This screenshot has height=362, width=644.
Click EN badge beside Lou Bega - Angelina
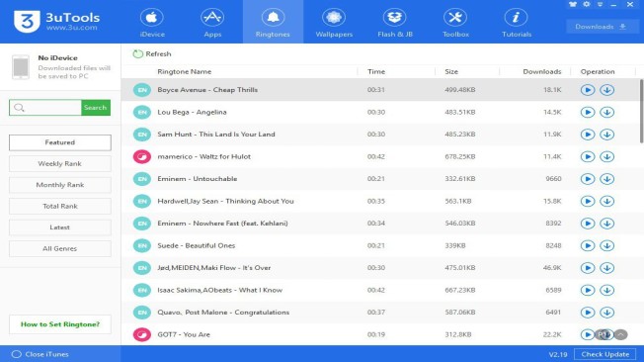142,112
